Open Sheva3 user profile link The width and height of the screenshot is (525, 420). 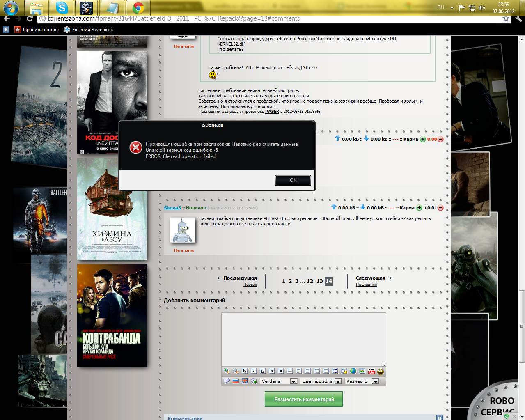[172, 208]
